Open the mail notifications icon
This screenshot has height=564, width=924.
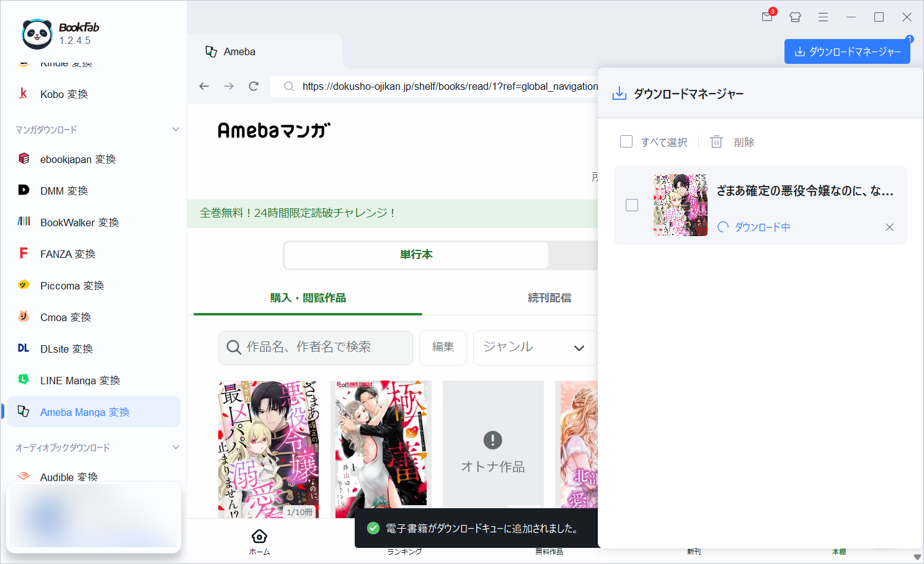coord(768,17)
